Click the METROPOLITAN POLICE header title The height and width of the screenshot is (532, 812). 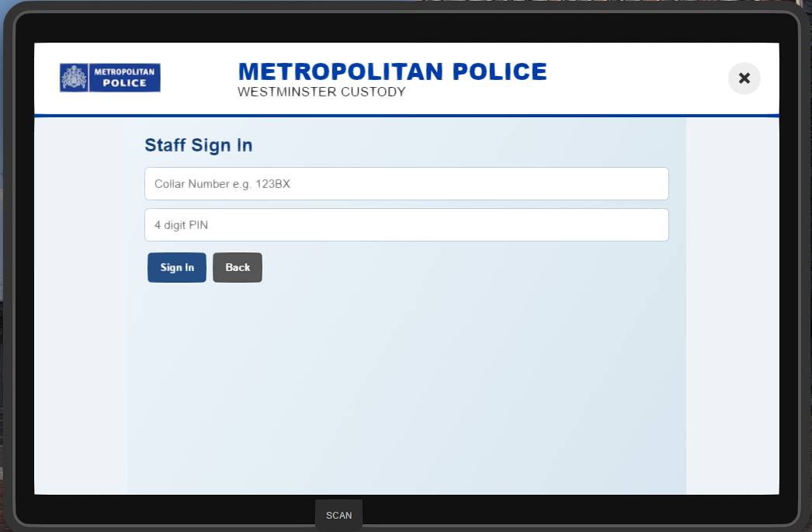(393, 71)
